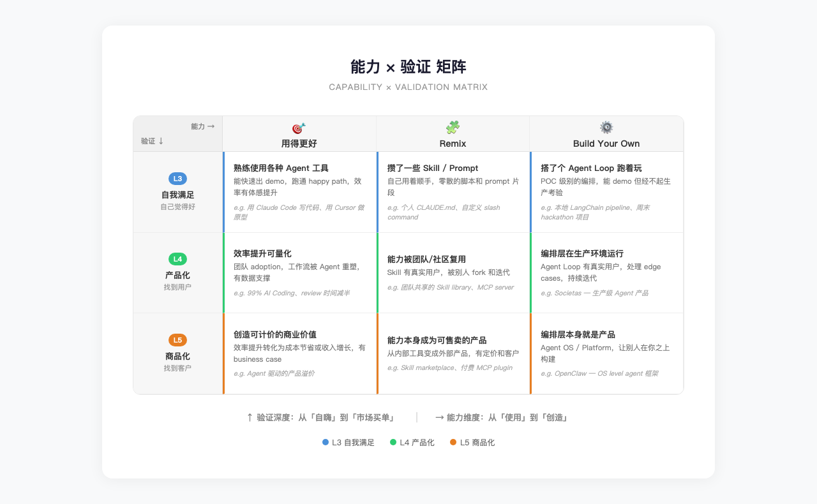
Task: Click the orange L5 商品化 legend dot
Action: pyautogui.click(x=453, y=442)
